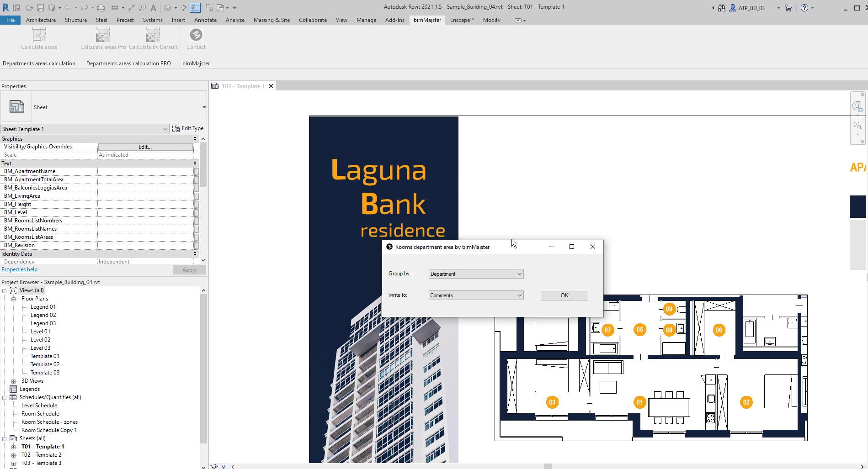Click the Switch Windows icon

[x=220, y=8]
